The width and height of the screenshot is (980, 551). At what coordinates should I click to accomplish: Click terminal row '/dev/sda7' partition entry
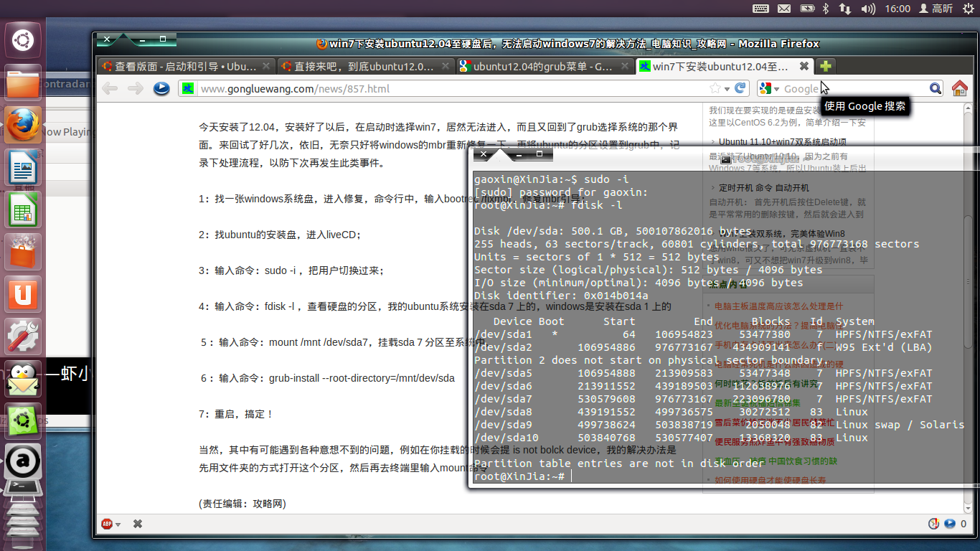coord(703,399)
